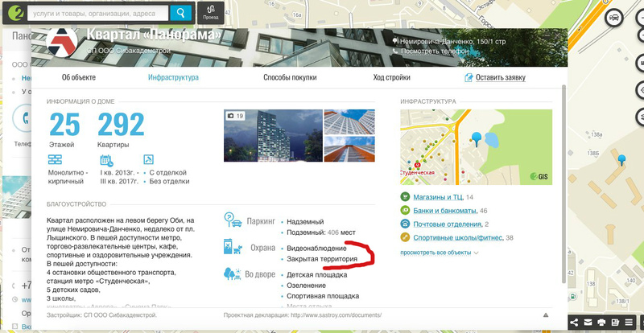Viewport: 644px width, 333px height.
Task: Click the text Спортивная площадка
Action: click(323, 296)
